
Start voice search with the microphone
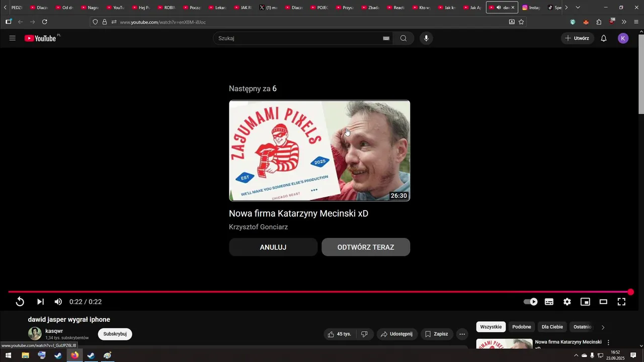[x=426, y=38]
